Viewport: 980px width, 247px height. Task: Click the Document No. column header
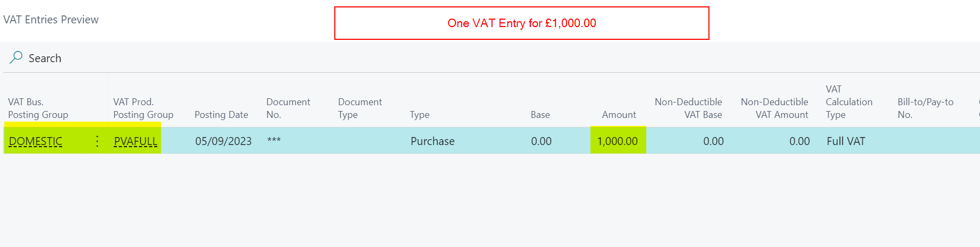click(288, 108)
